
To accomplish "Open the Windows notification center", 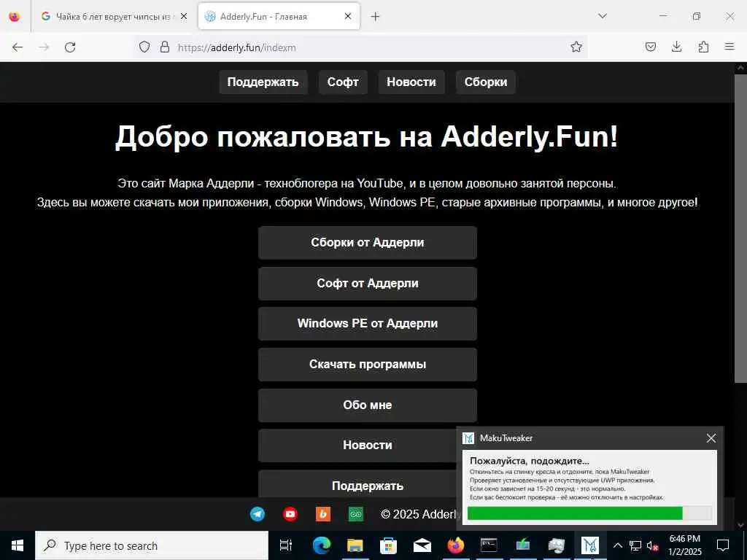I will [723, 545].
